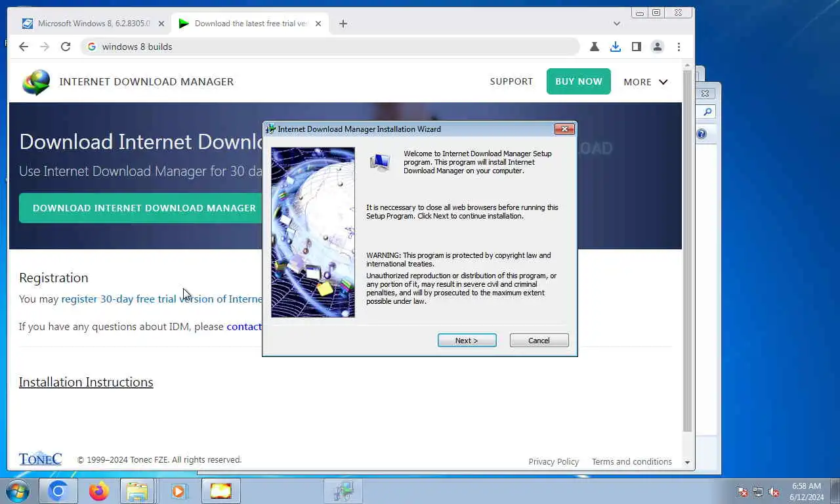This screenshot has height=504, width=840.
Task: Click the contact link about IDM questions
Action: [x=244, y=326]
